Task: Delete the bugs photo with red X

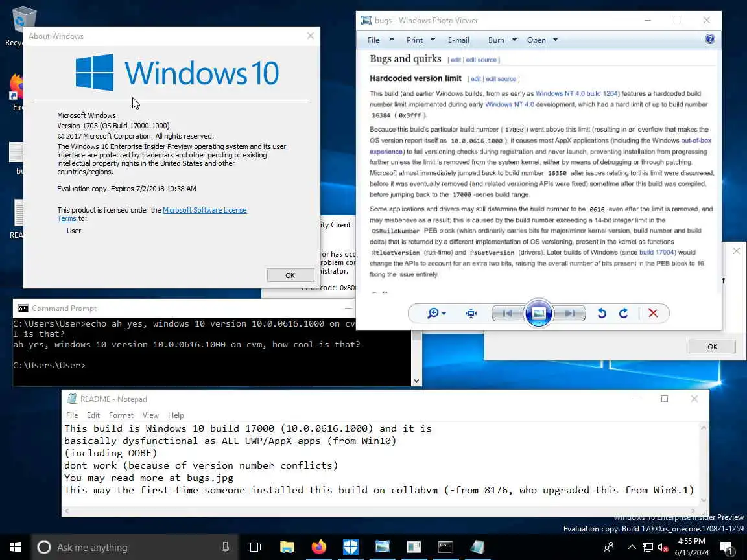Action: pyautogui.click(x=653, y=313)
